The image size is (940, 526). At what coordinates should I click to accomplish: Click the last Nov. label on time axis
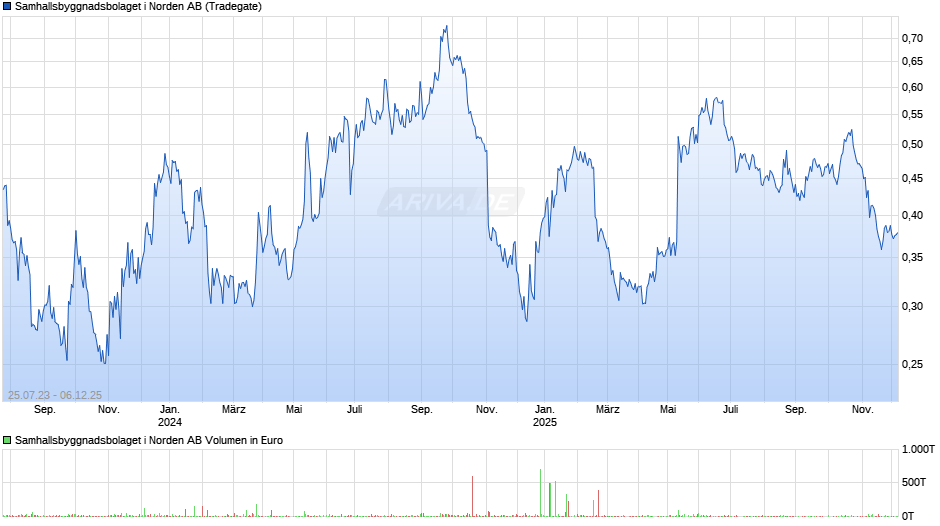(863, 410)
